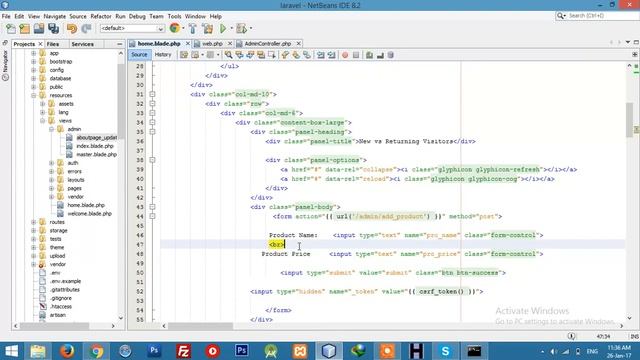Toggle History view of the editor

[163, 55]
